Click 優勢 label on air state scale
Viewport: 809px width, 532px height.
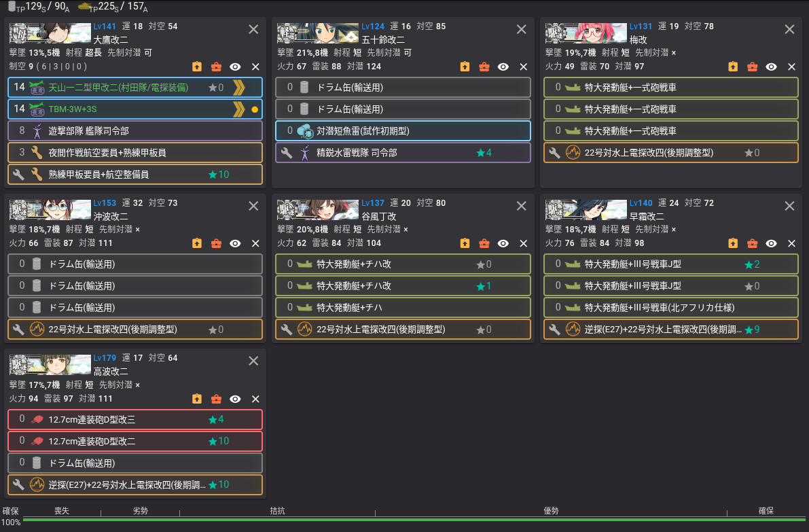click(551, 511)
